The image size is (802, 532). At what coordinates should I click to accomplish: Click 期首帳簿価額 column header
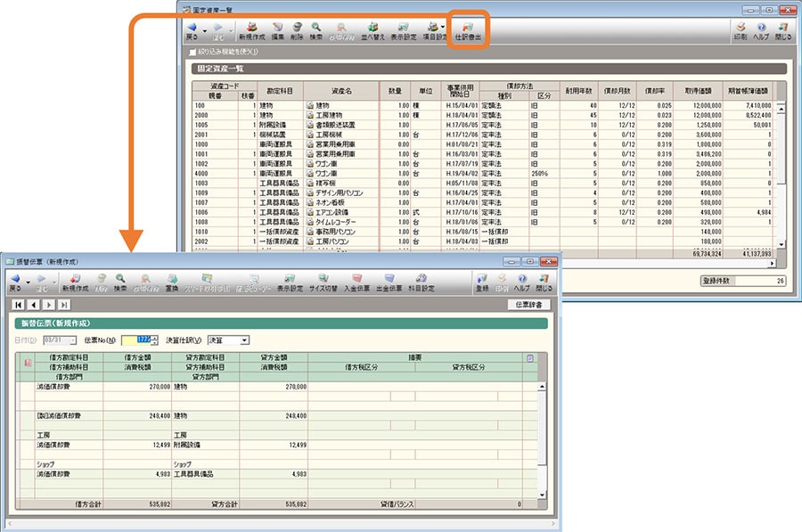[748, 91]
